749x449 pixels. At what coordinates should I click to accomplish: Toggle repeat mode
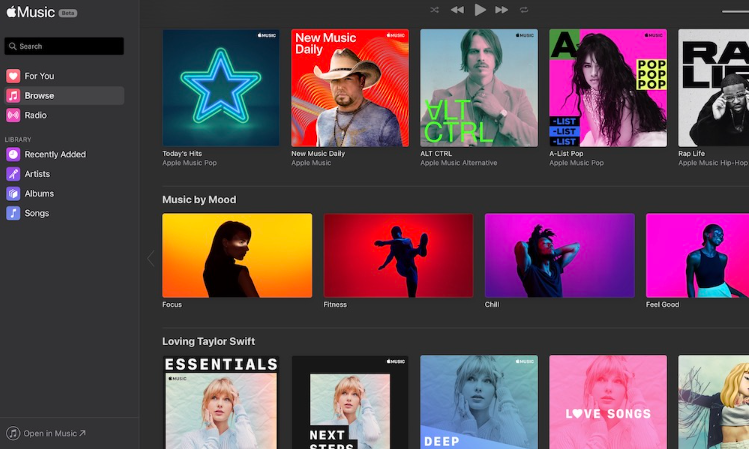(x=524, y=10)
